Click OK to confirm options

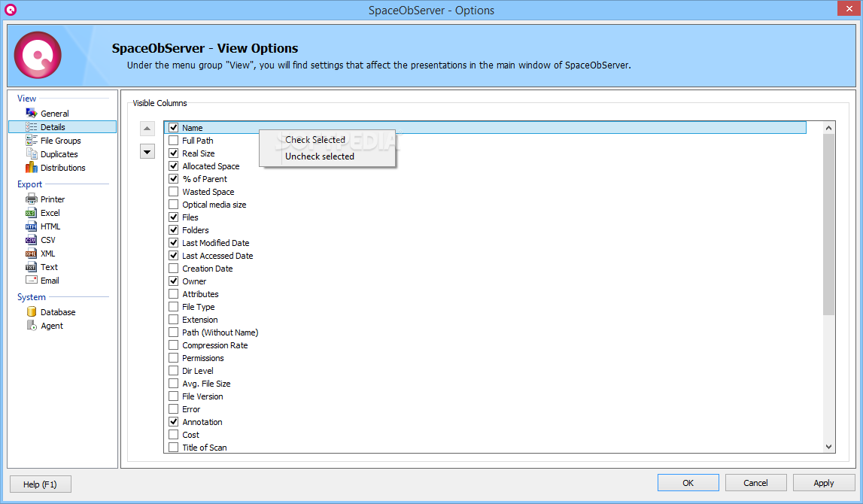688,482
